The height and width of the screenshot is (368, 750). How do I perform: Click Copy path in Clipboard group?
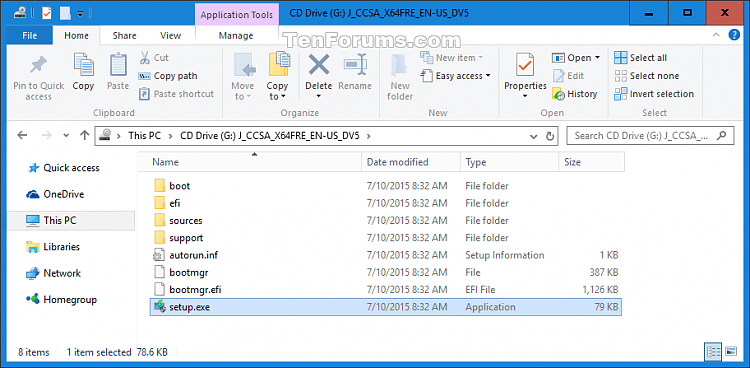point(167,76)
